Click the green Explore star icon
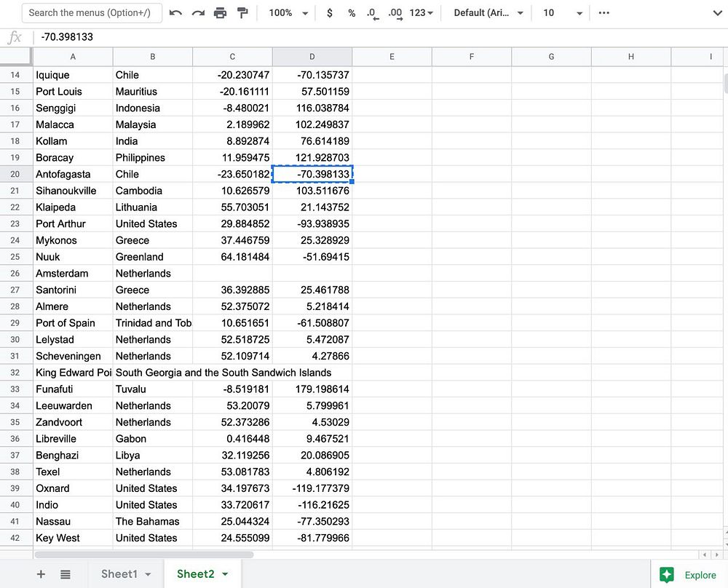The image size is (728, 588). coord(667,575)
